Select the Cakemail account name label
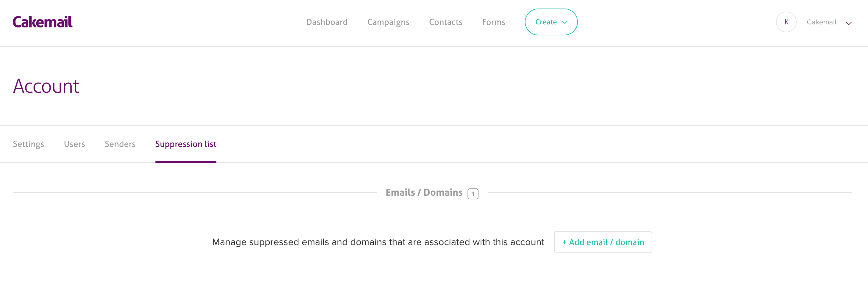 click(821, 22)
